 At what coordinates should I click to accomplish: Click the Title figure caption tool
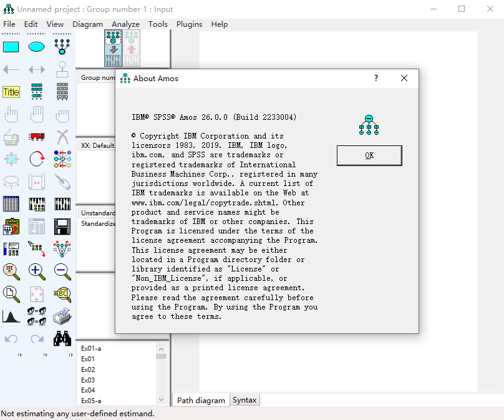(x=11, y=92)
